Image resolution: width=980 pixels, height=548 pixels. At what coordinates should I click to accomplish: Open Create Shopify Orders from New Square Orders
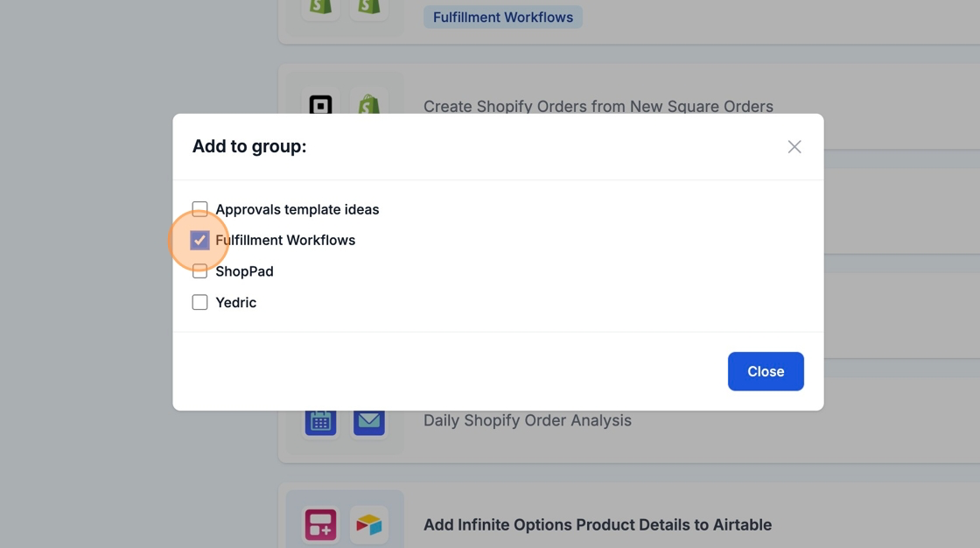tap(598, 106)
